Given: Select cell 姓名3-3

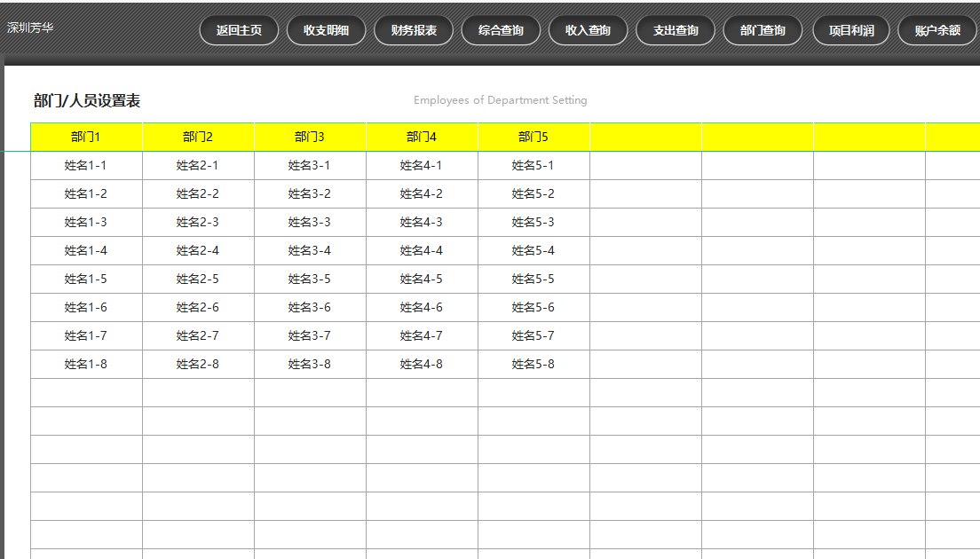Looking at the screenshot, I should click(310, 223).
